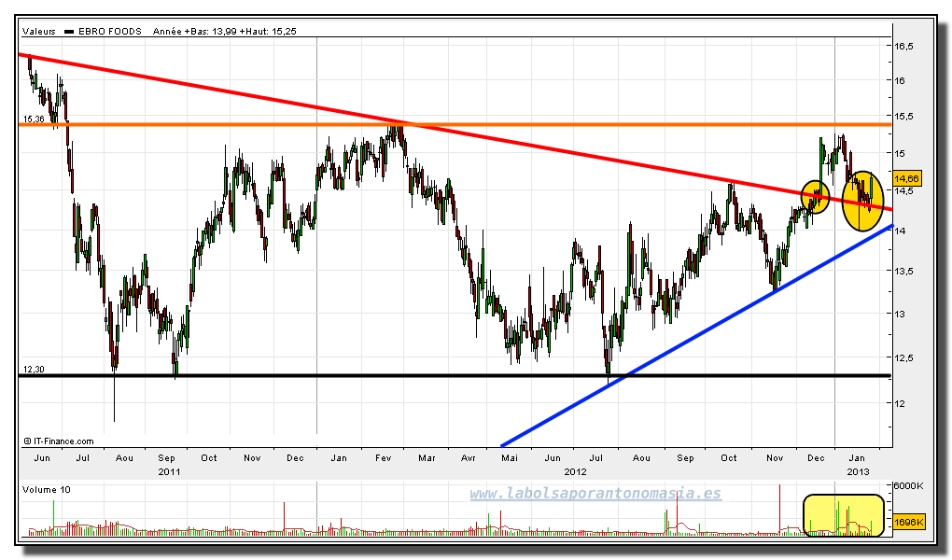The width and height of the screenshot is (952, 560).
Task: Click the 15,36 resistance level label
Action: (34, 119)
